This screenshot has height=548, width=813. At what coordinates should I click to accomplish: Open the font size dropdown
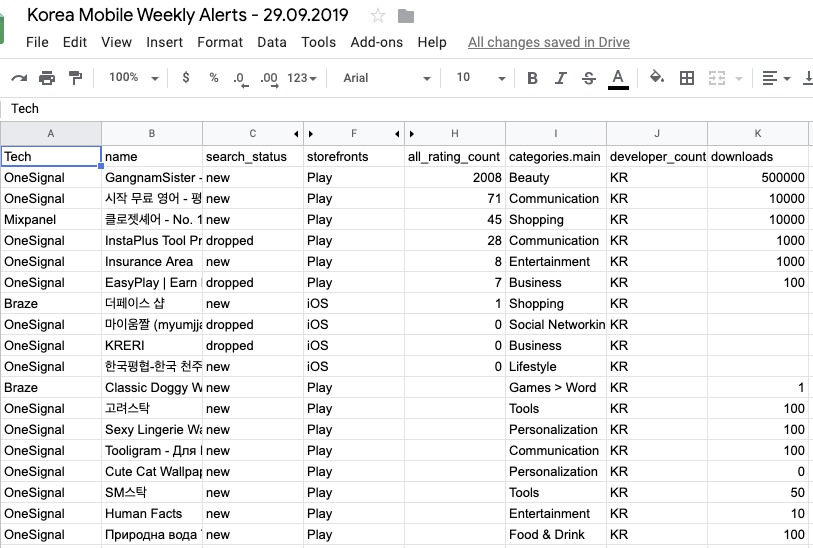(478, 78)
